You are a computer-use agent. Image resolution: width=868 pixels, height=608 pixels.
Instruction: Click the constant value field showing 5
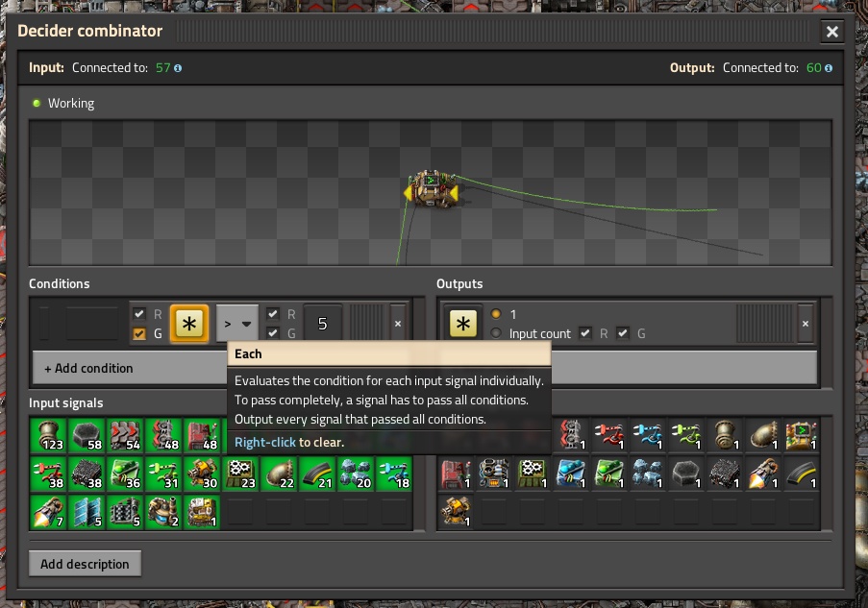coord(323,324)
